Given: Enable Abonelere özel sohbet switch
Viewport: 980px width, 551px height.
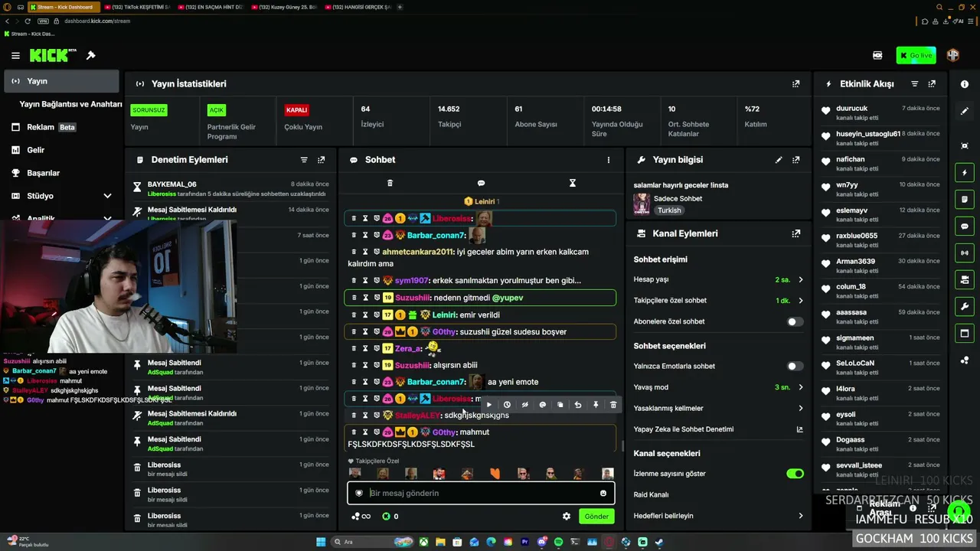Looking at the screenshot, I should click(x=795, y=321).
